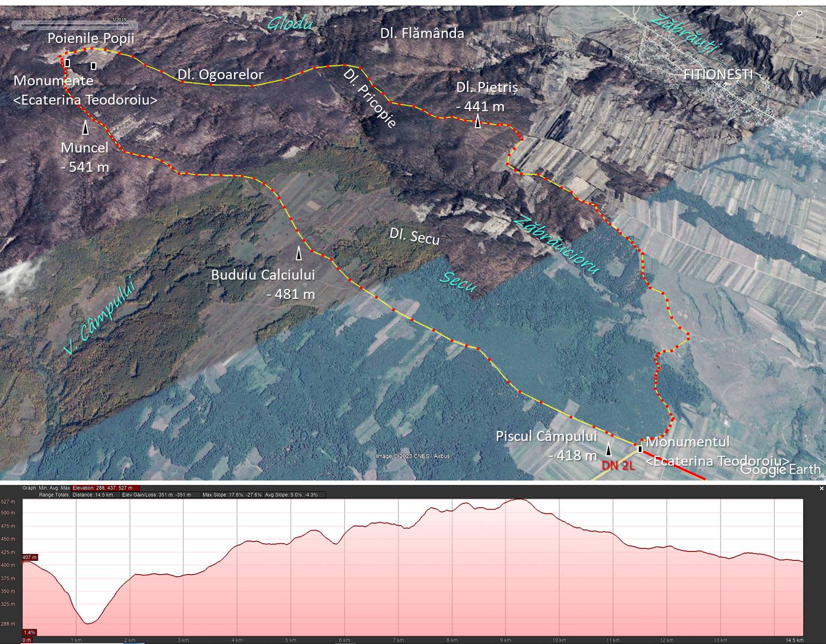The image size is (826, 644).
Task: Click the North indicator on the compass
Action: [x=798, y=13]
